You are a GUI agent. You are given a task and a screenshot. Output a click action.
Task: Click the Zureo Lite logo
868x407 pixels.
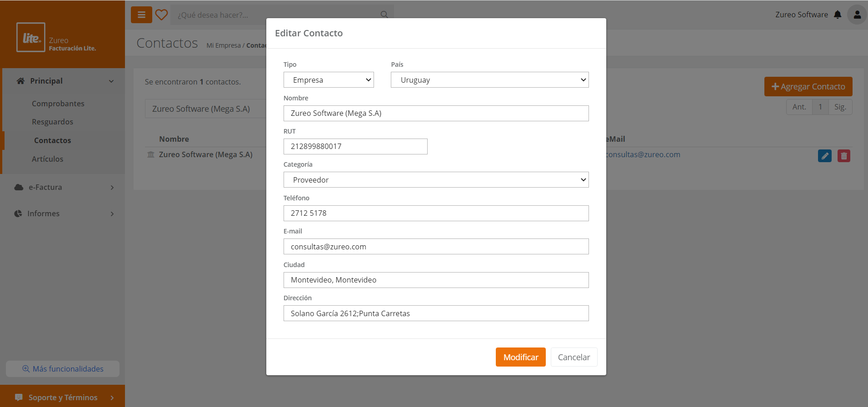click(x=31, y=37)
